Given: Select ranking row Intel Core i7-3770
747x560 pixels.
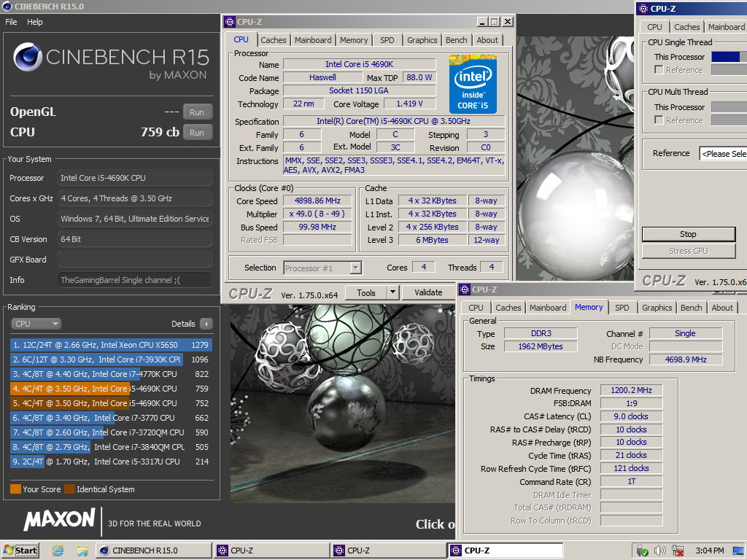Looking at the screenshot, I should [x=111, y=418].
